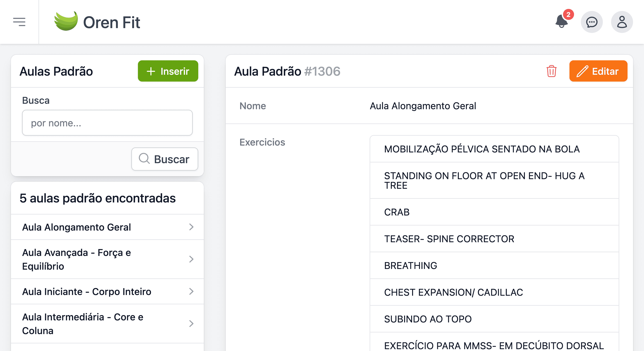Select TEASER- SPINE CORRECTOR exercise
The height and width of the screenshot is (351, 644).
(494, 239)
